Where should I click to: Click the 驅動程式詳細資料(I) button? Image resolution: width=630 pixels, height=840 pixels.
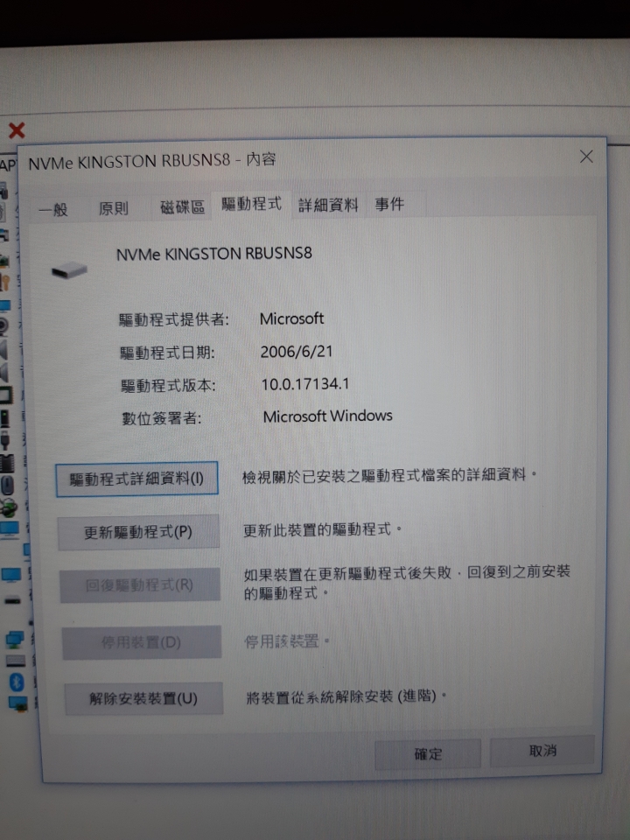coord(136,479)
